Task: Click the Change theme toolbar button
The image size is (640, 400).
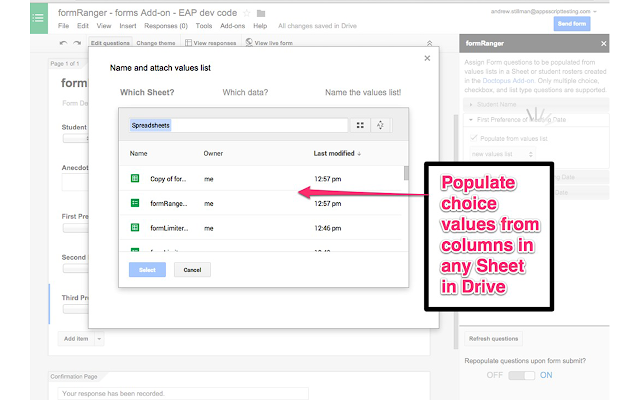Action: coord(156,43)
